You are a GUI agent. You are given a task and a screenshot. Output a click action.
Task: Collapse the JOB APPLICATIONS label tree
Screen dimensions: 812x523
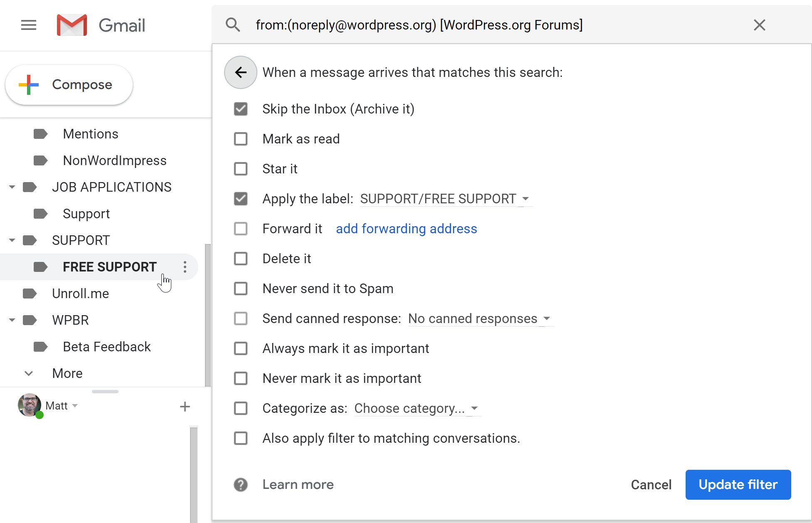click(x=12, y=187)
